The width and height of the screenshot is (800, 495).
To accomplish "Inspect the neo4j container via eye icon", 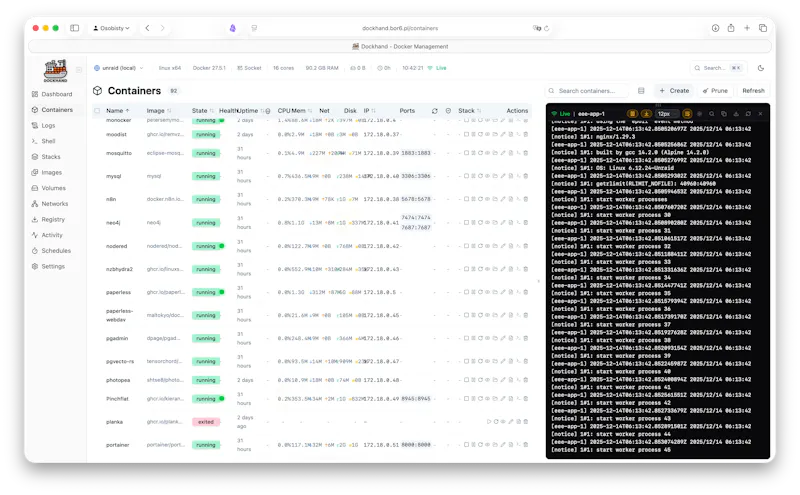I will tap(487, 222).
